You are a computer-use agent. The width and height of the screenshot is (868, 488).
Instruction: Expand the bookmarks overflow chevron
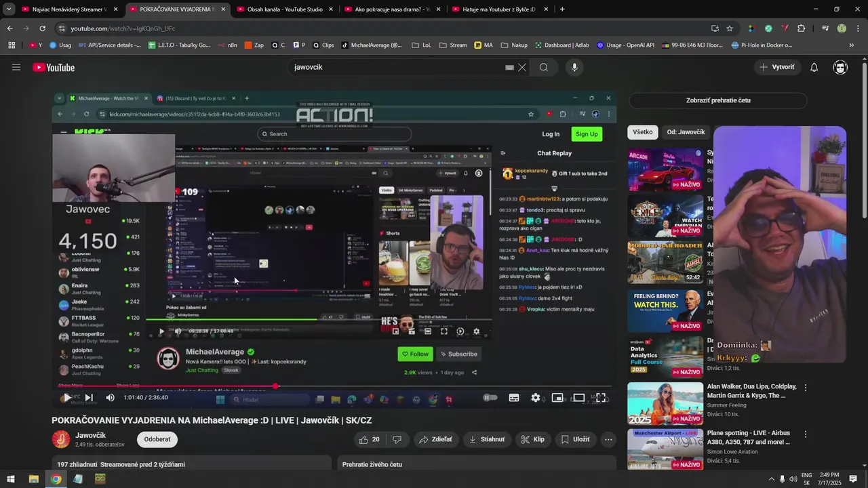[851, 45]
